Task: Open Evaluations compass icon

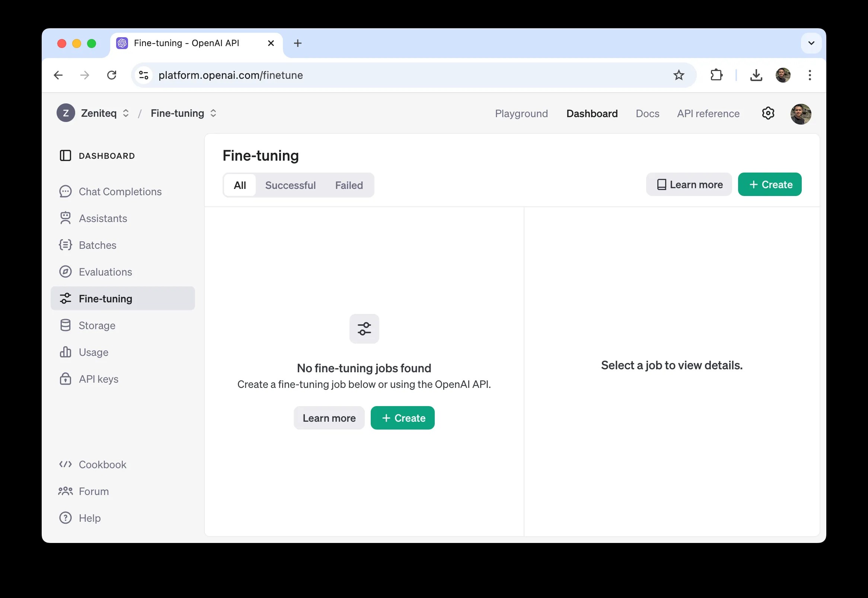Action: click(x=65, y=271)
